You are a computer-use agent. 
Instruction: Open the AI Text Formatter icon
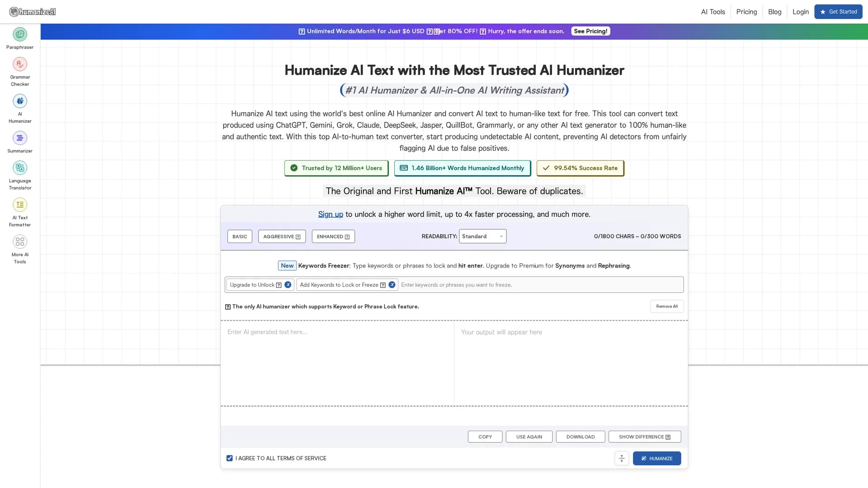[x=20, y=205]
